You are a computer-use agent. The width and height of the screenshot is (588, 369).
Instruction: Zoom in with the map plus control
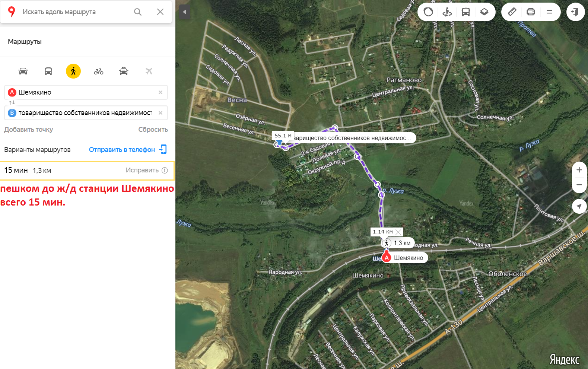tap(579, 170)
